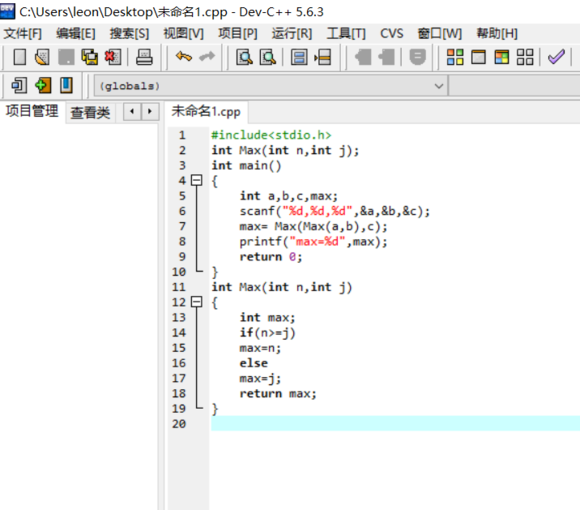Click the green plus add file icon

[43, 85]
